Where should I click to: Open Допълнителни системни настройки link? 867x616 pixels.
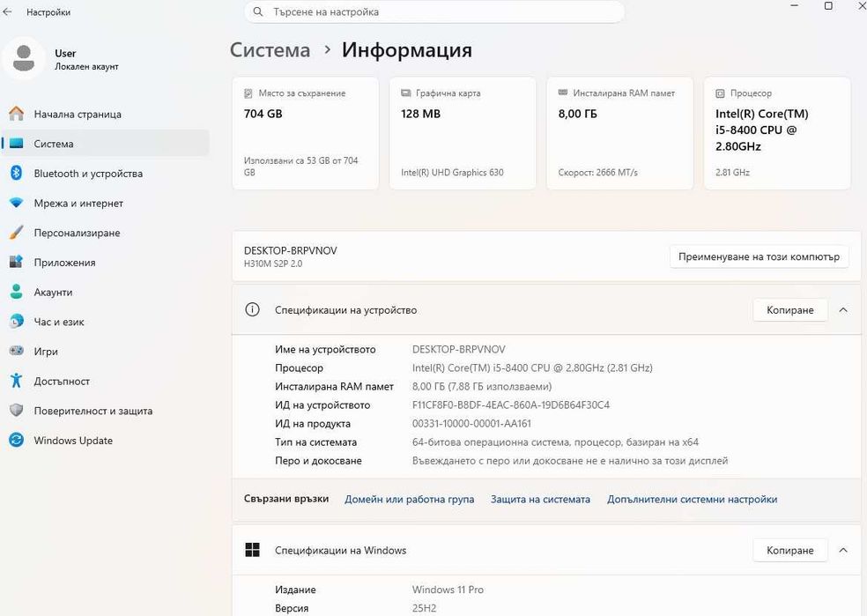pyautogui.click(x=692, y=499)
